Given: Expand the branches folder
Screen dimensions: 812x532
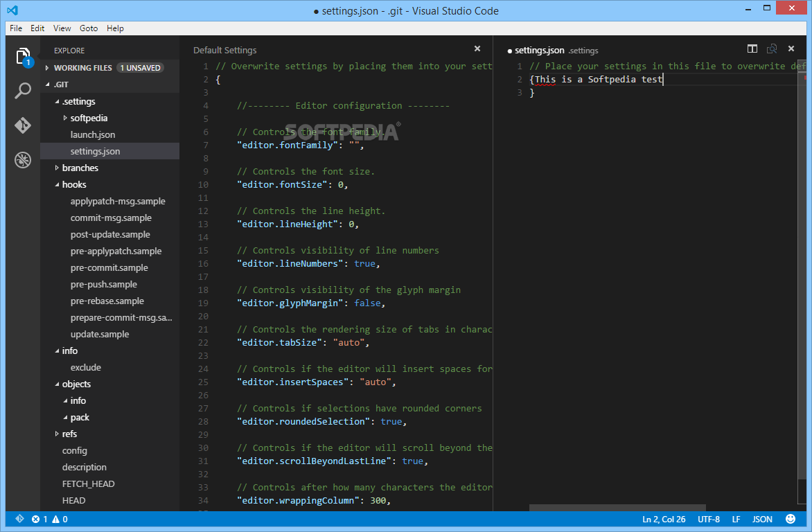Looking at the screenshot, I should [x=57, y=168].
